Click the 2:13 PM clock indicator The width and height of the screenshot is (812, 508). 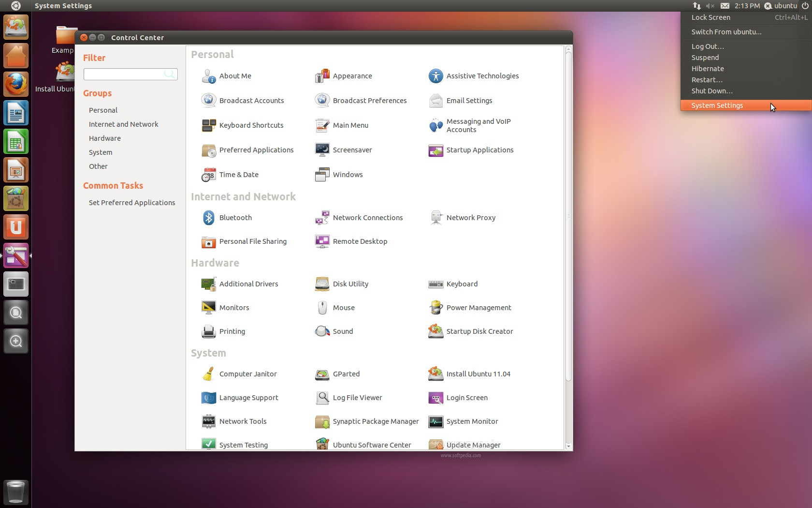[747, 6]
